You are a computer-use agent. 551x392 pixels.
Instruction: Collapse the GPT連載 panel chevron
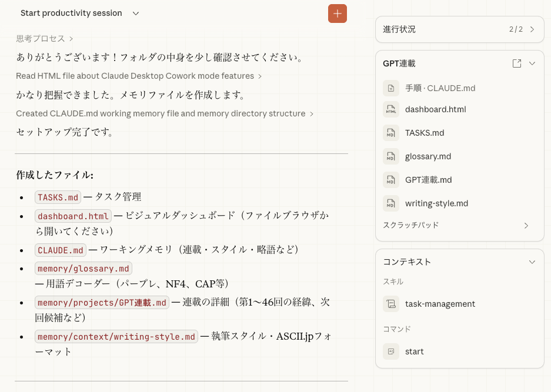tap(532, 63)
